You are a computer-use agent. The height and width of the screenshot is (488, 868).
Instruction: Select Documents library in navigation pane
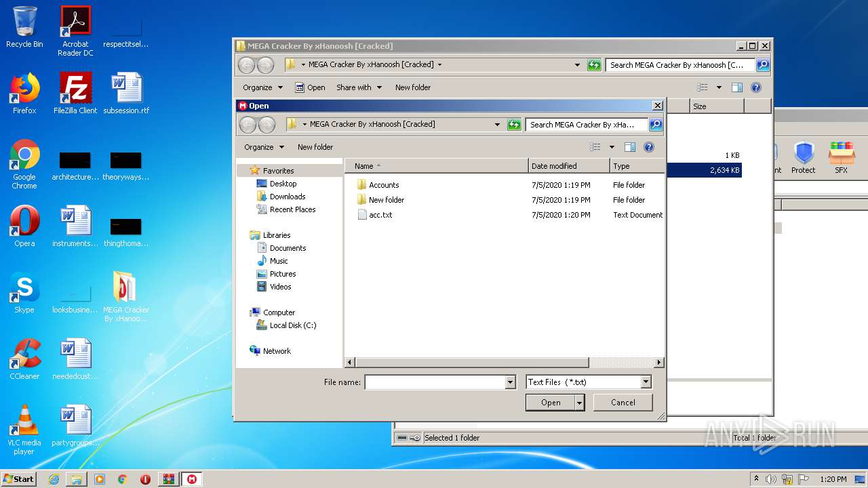tap(281, 248)
